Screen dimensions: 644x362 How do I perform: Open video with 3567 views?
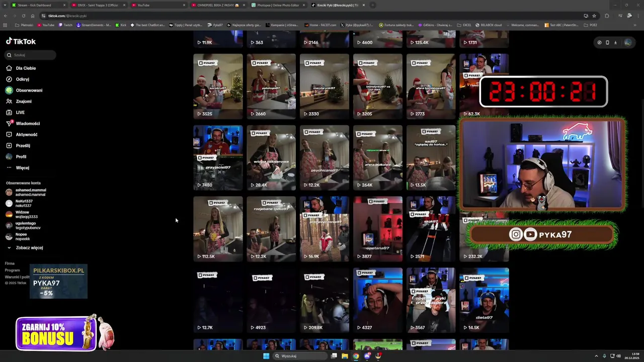[431, 300]
